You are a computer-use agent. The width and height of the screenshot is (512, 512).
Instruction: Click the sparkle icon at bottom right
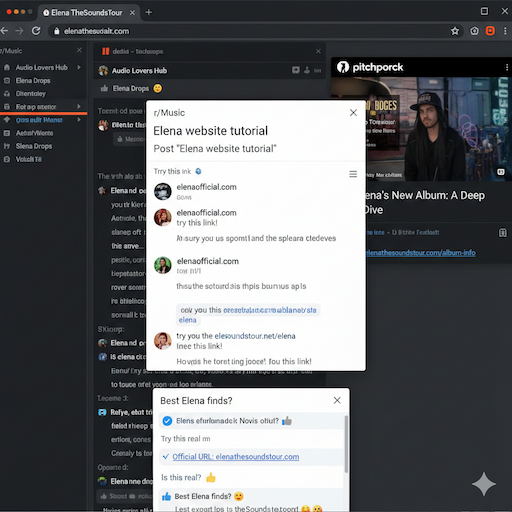[x=484, y=484]
